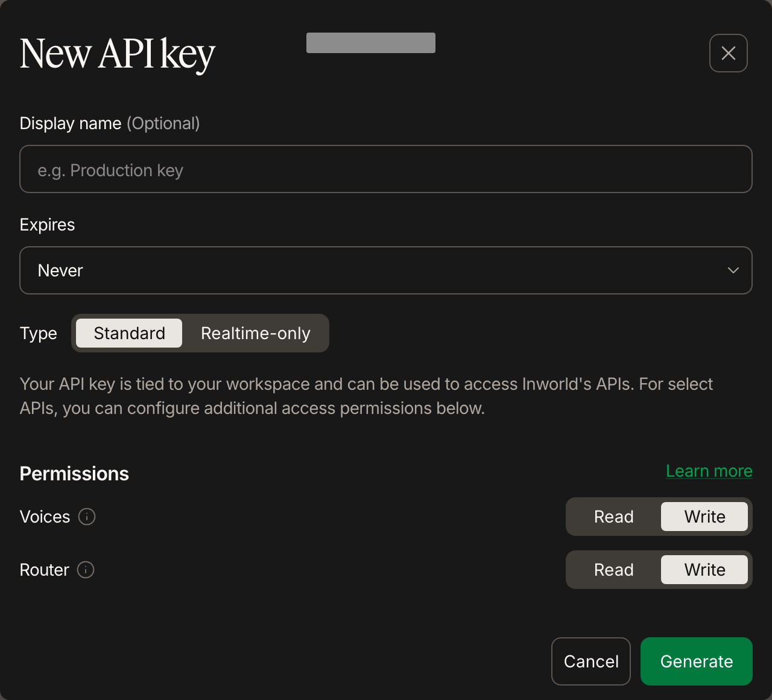Set Router permission to Write
This screenshot has height=700, width=772.
[704, 570]
